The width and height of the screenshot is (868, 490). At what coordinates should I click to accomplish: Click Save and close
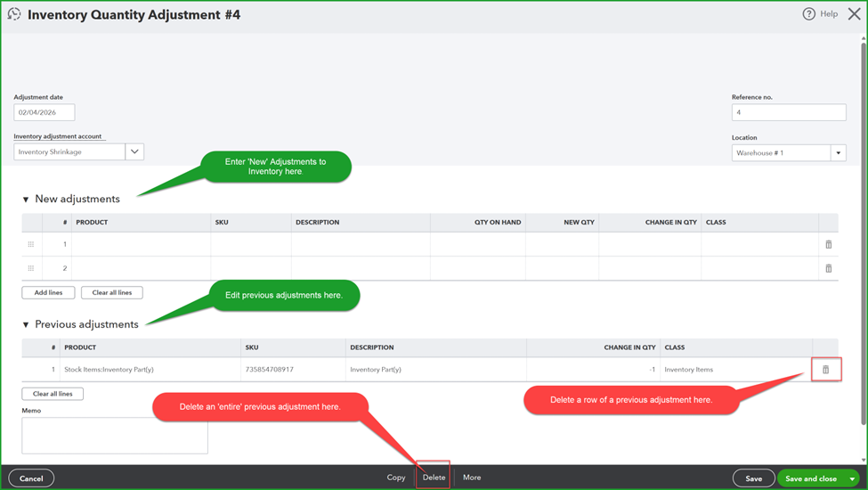(811, 478)
